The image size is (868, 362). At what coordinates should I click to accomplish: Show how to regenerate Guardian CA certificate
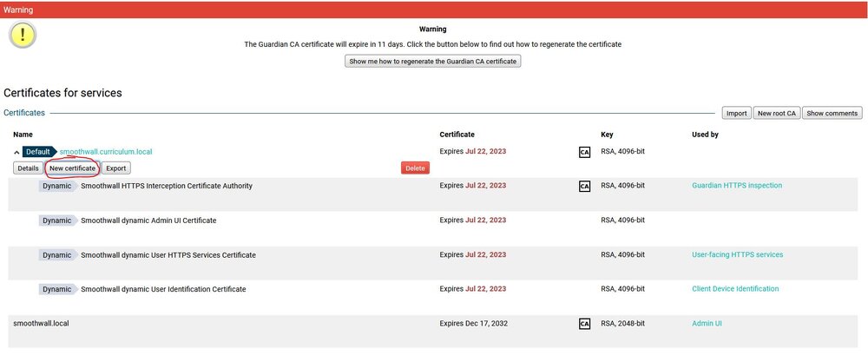point(432,62)
